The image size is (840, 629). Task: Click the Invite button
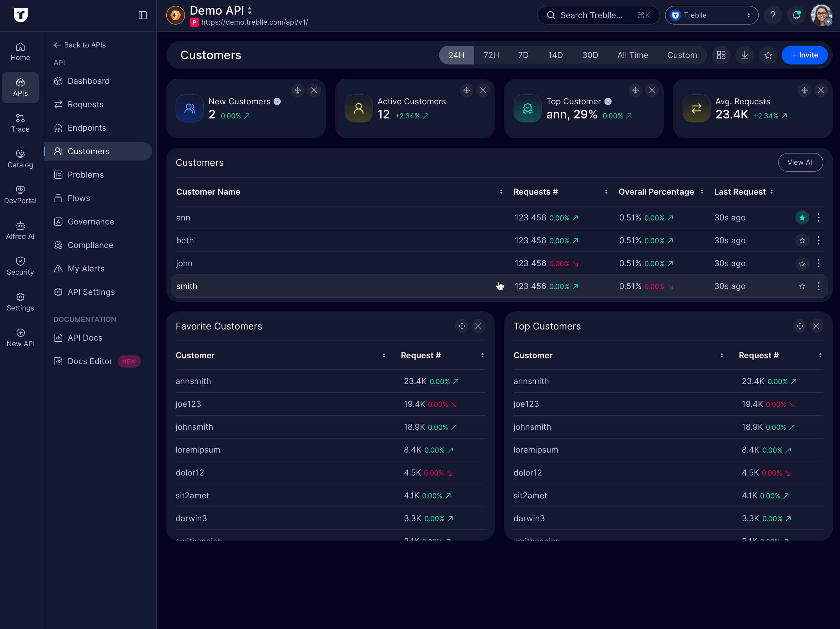pos(804,55)
